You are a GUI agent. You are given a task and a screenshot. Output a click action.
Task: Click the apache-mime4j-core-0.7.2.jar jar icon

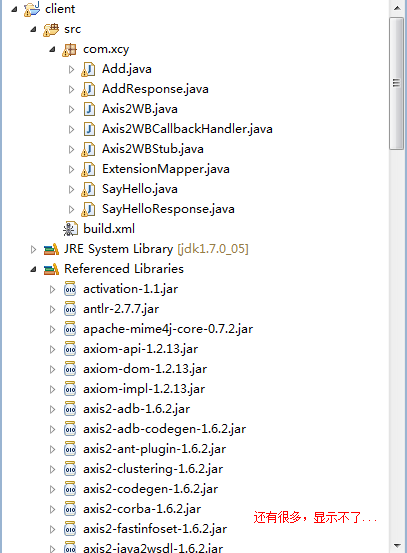pyautogui.click(x=70, y=329)
